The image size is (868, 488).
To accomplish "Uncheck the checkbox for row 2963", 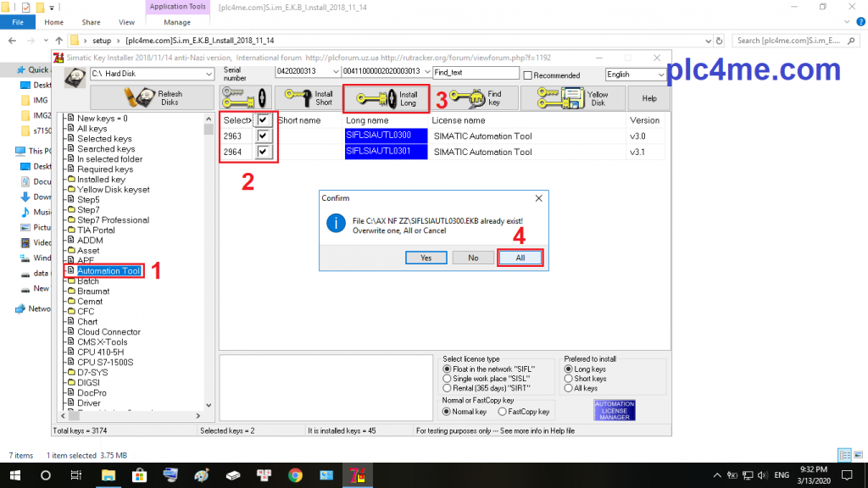I will coord(264,136).
